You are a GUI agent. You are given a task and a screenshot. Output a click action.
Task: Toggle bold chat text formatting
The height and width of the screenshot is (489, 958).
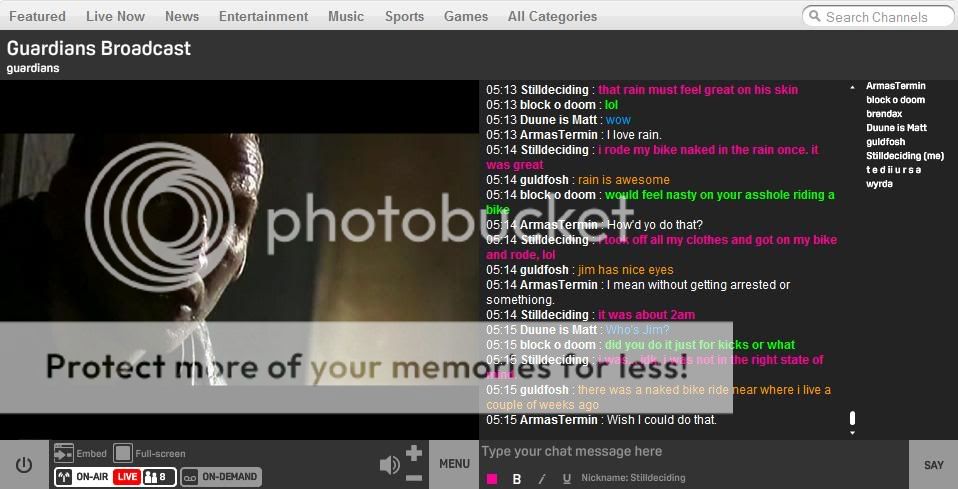coord(517,479)
